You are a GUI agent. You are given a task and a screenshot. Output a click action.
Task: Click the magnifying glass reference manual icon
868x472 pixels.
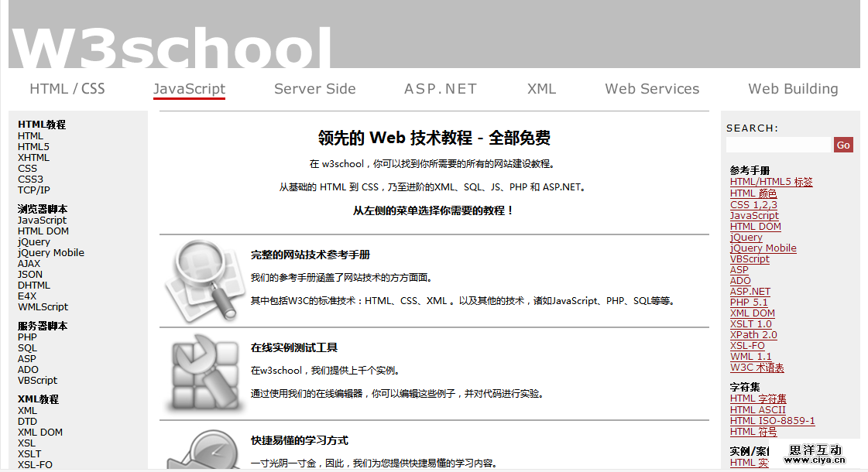click(201, 280)
